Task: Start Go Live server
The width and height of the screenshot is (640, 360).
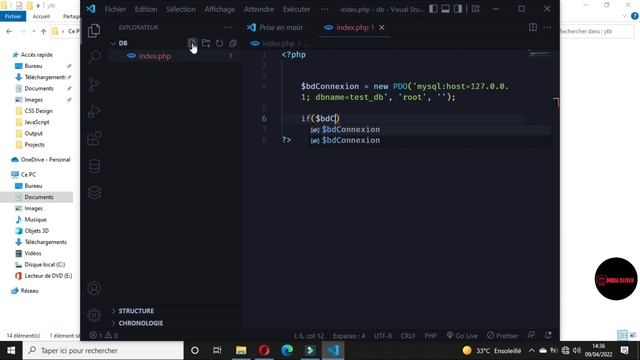Action: pos(462,336)
